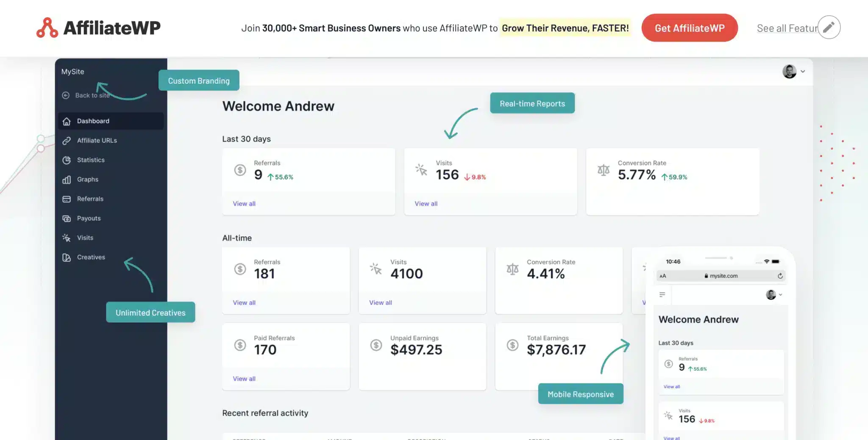Click View all under Referrals in phone

click(672, 387)
